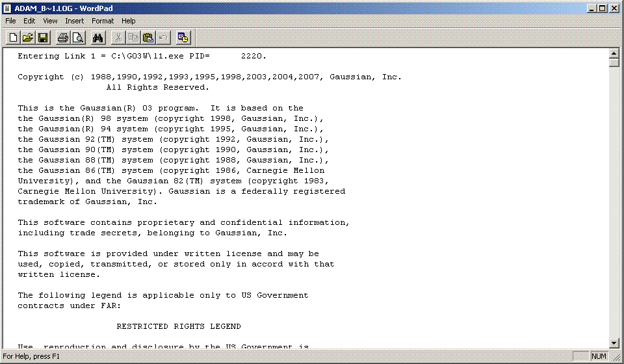
Task: Open Find using the binoculars icon
Action: pos(98,38)
